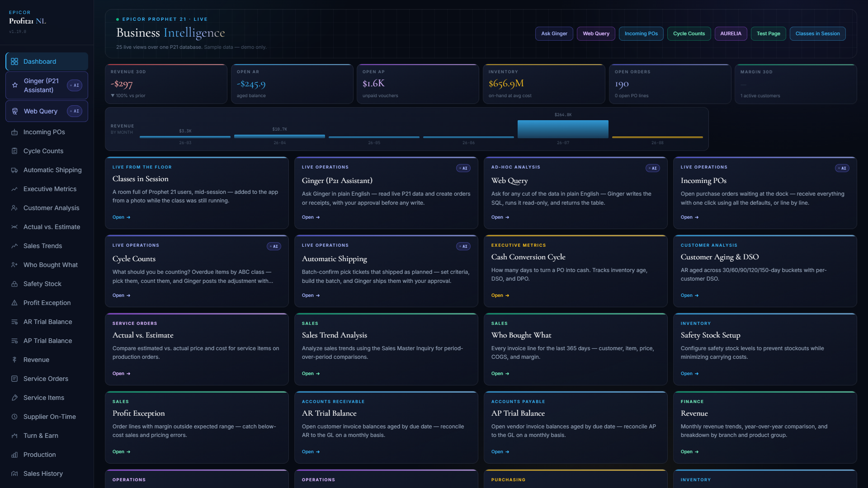Navigate to Supplier On-Time in sidebar

pos(47,417)
